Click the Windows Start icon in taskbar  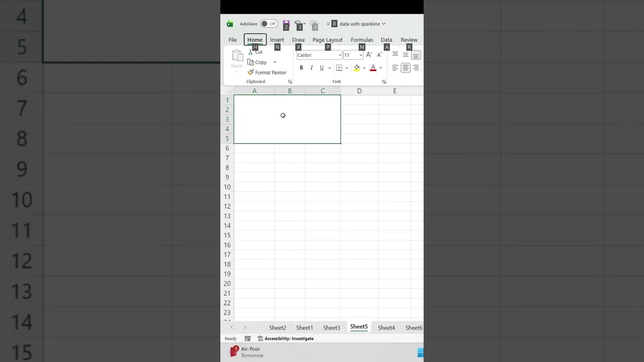(x=421, y=352)
